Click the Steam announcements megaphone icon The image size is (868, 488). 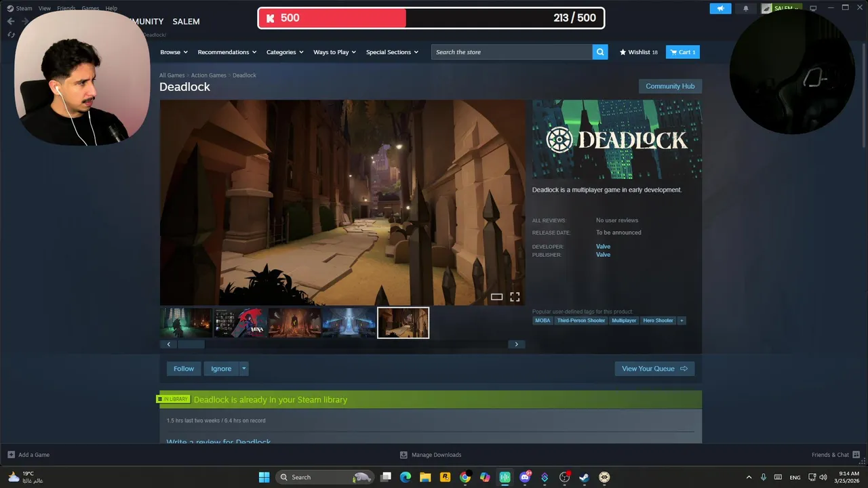pos(720,8)
